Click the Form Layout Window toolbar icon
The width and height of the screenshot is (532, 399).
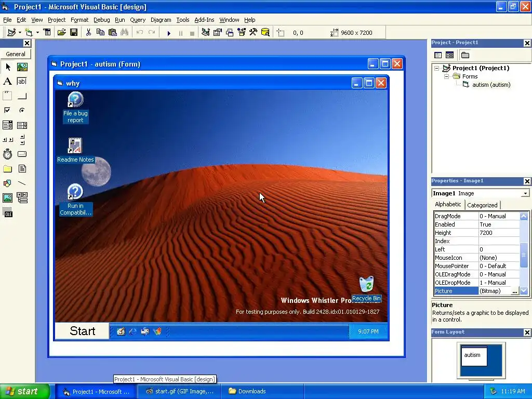(x=230, y=32)
